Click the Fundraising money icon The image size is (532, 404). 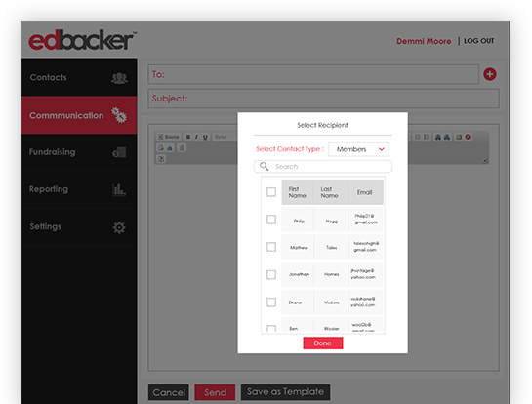[x=119, y=152]
